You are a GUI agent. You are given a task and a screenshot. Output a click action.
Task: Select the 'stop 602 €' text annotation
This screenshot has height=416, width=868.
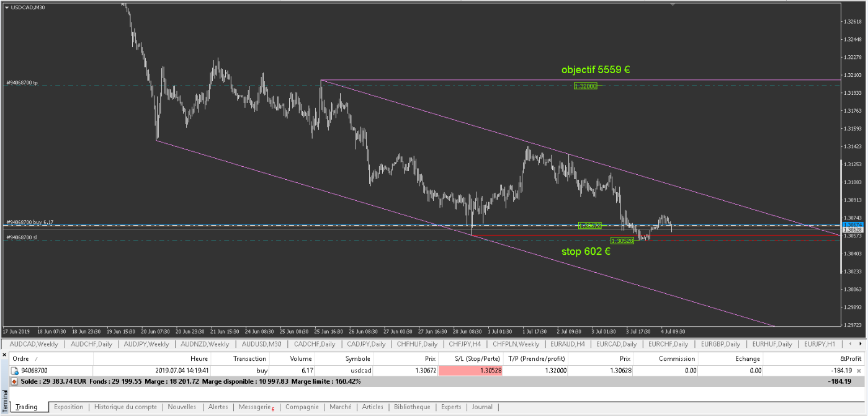[586, 251]
